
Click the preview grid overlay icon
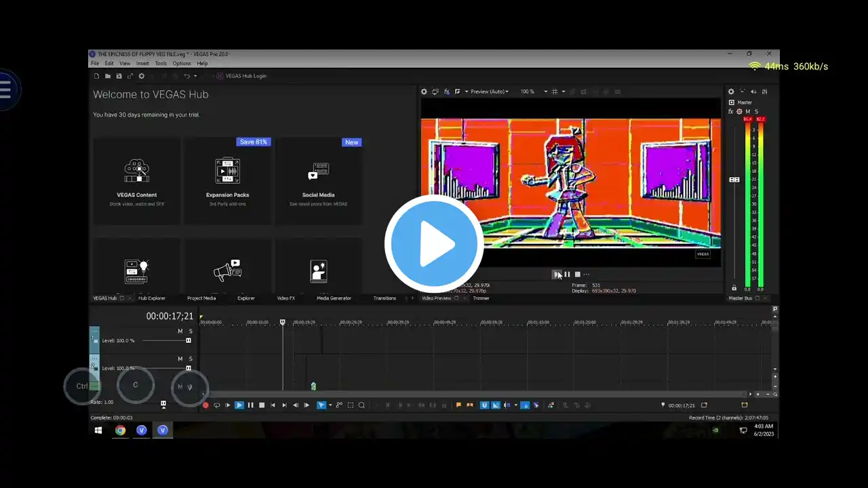click(x=555, y=91)
